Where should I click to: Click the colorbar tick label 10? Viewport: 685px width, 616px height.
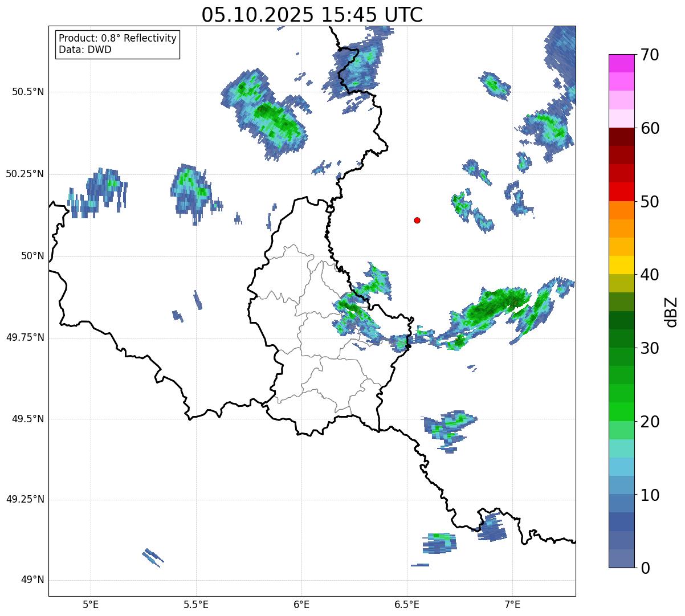(650, 495)
